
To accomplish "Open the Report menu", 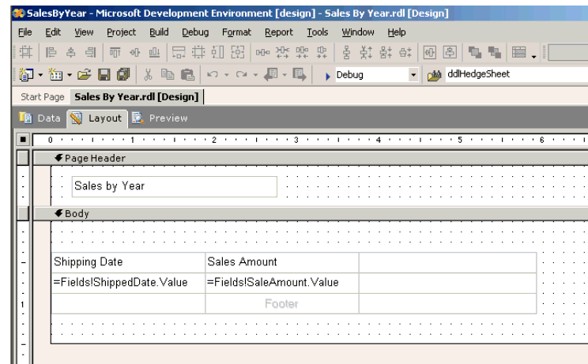I will (x=278, y=32).
